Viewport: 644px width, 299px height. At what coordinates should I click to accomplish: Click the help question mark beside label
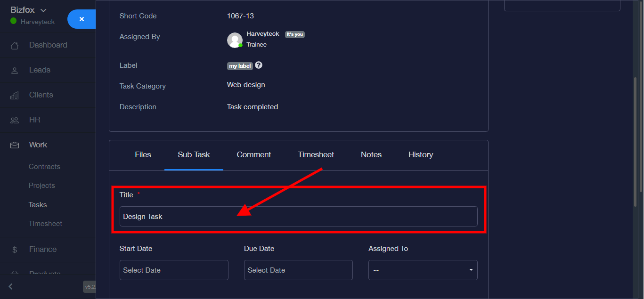[259, 65]
